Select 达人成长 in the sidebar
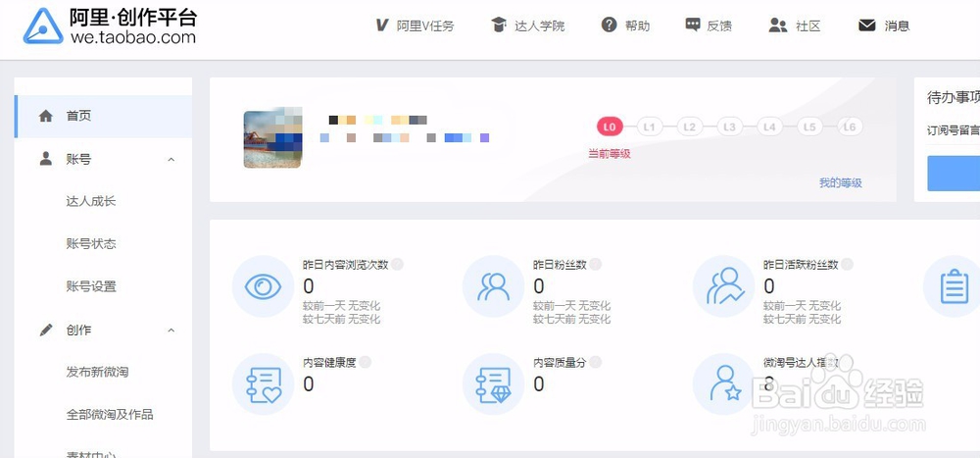 (91, 201)
